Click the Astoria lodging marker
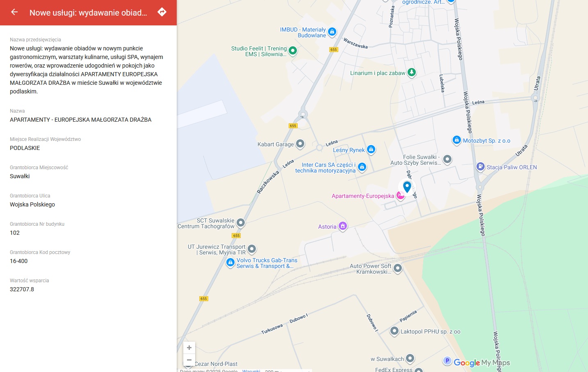The image size is (588, 372). [343, 226]
